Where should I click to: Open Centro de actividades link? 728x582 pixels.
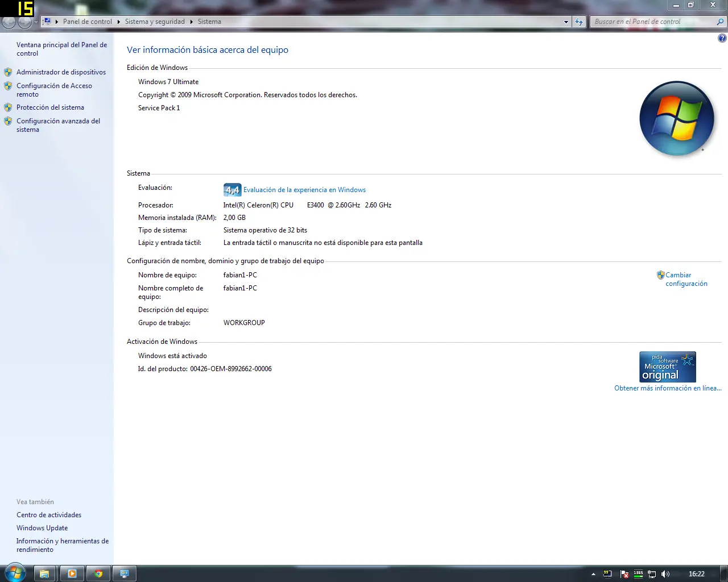pos(49,515)
